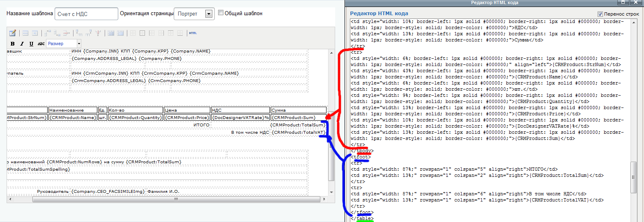The width and height of the screenshot is (644, 222).
Task: Click the merge table cells icon
Action: (120, 33)
